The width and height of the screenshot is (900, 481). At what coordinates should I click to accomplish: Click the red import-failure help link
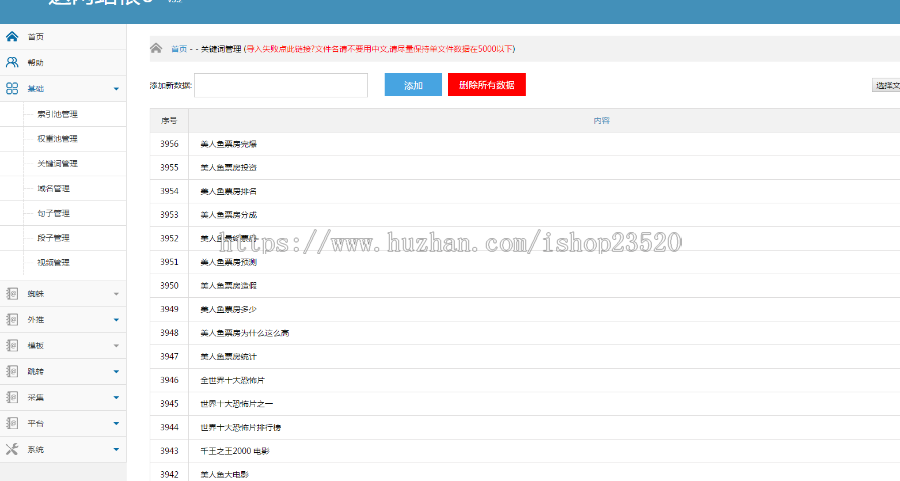[x=379, y=49]
